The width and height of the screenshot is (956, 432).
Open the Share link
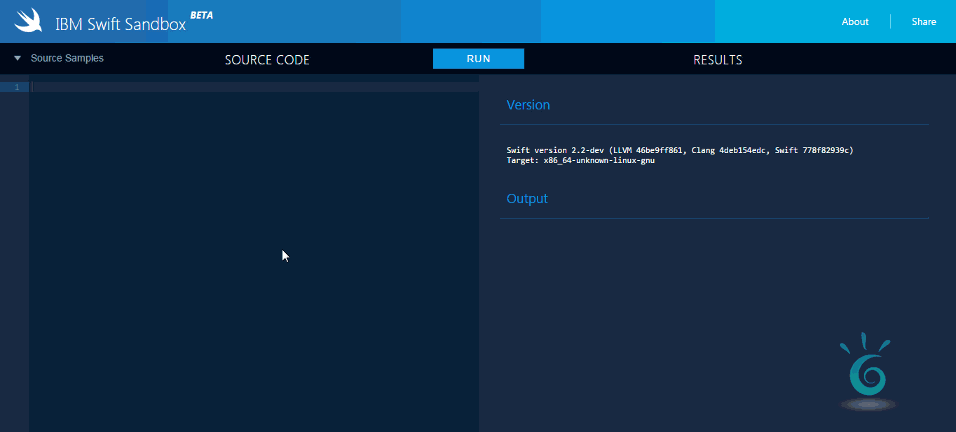[924, 21]
